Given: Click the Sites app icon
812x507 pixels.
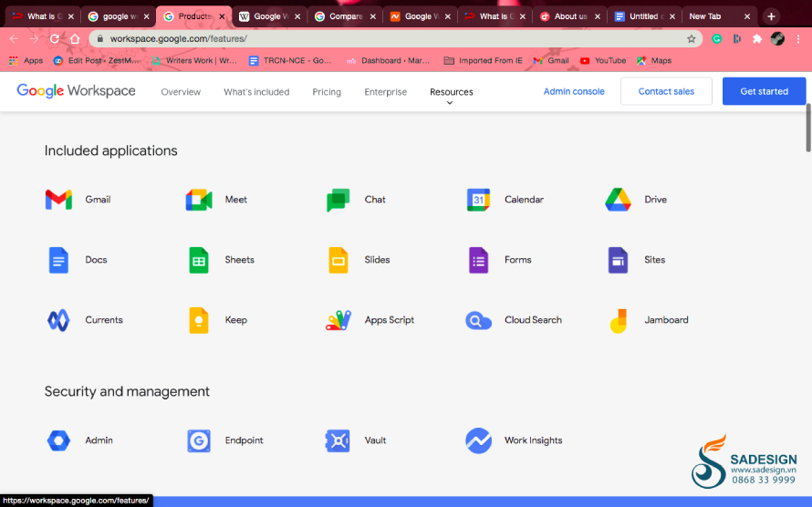Looking at the screenshot, I should tap(618, 260).
